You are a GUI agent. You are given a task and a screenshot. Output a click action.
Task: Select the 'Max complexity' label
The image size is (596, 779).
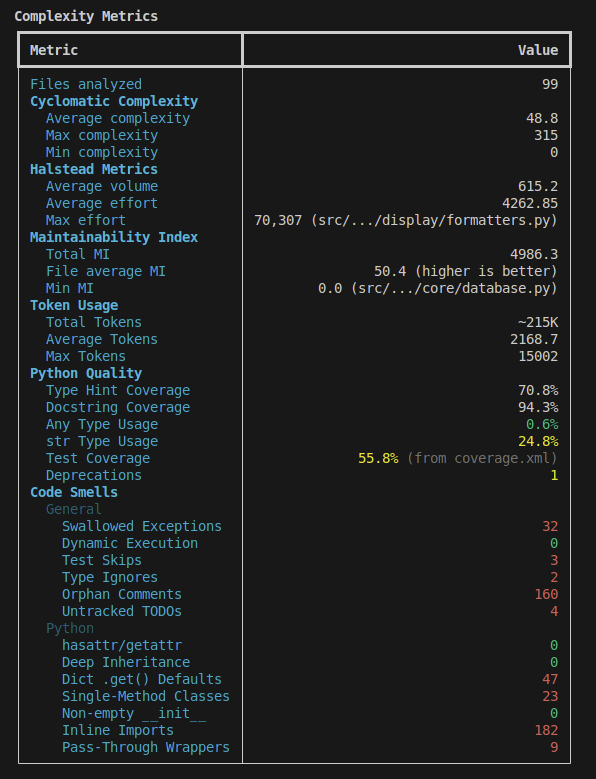coord(102,135)
